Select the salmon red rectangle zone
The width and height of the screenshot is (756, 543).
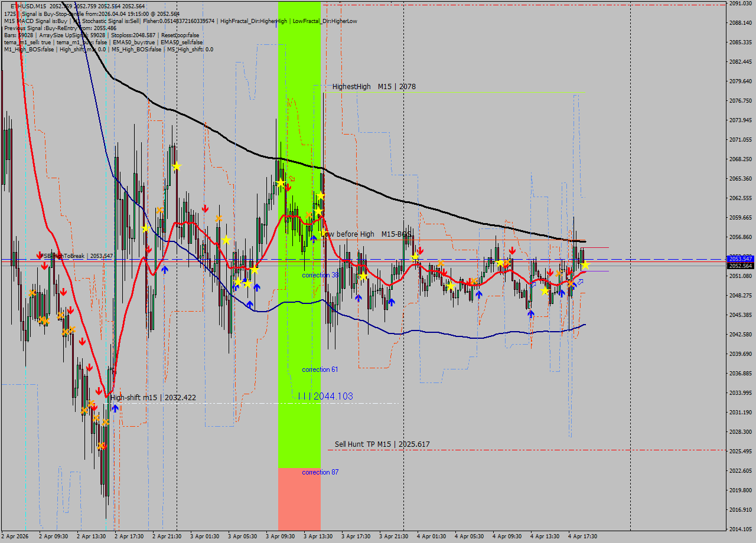(x=299, y=499)
